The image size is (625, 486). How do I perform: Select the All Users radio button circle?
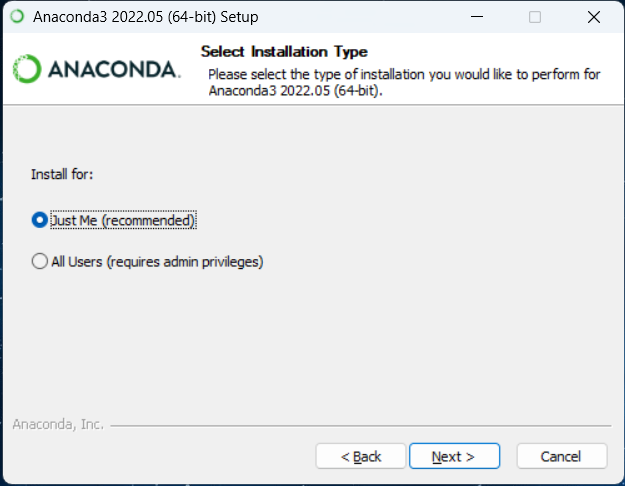(x=40, y=262)
